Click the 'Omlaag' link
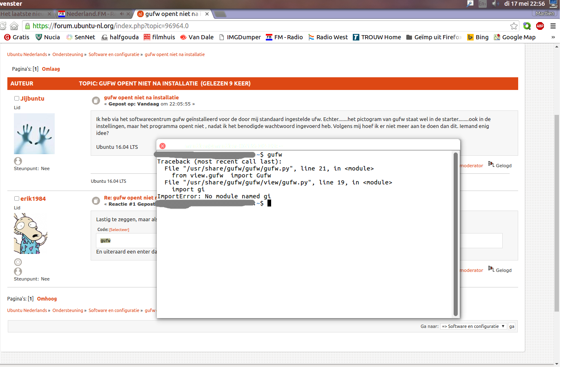Image resolution: width=588 pixels, height=368 pixels. coord(51,69)
